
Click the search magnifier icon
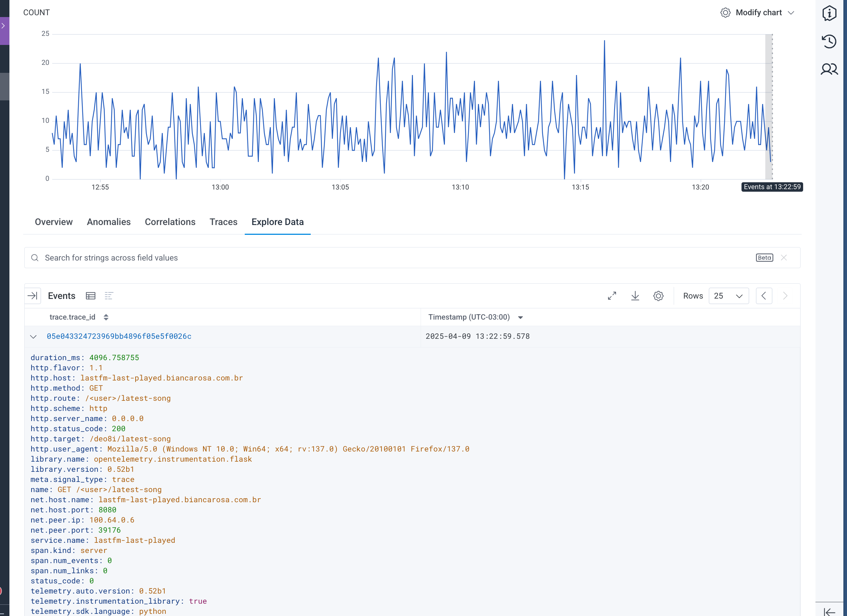coord(35,258)
